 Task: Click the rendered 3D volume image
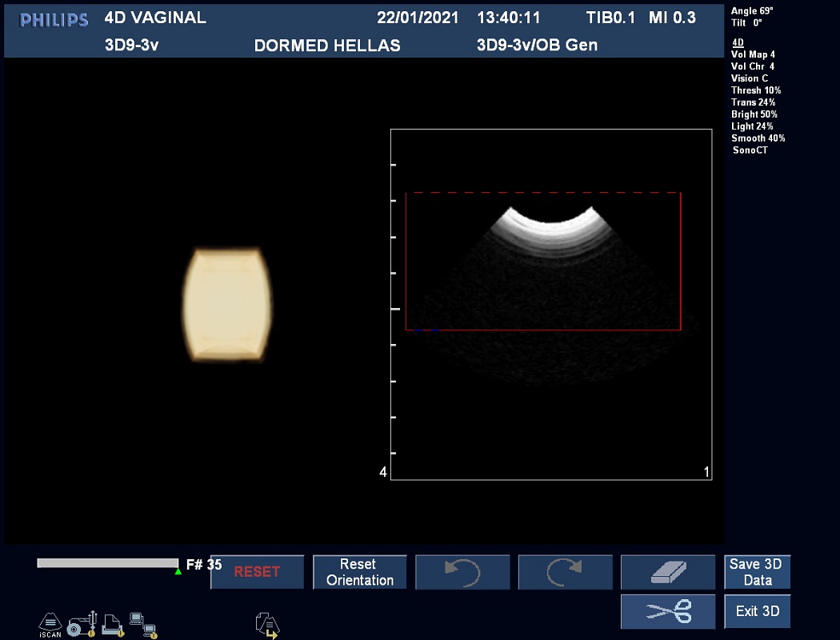(x=227, y=305)
